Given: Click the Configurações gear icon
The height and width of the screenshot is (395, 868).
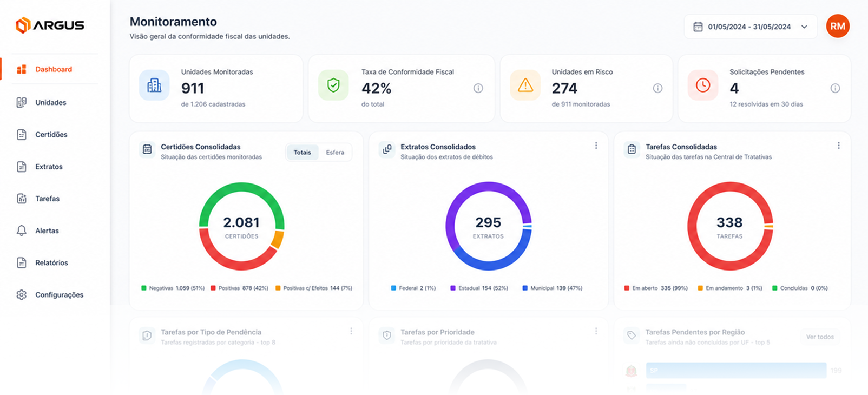Looking at the screenshot, I should [x=22, y=295].
